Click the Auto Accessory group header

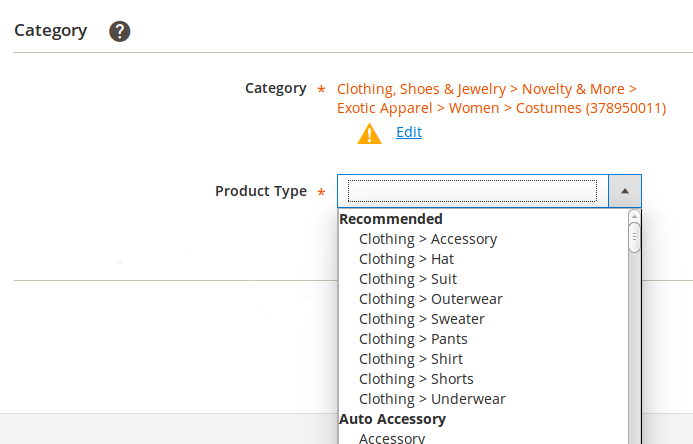[393, 419]
